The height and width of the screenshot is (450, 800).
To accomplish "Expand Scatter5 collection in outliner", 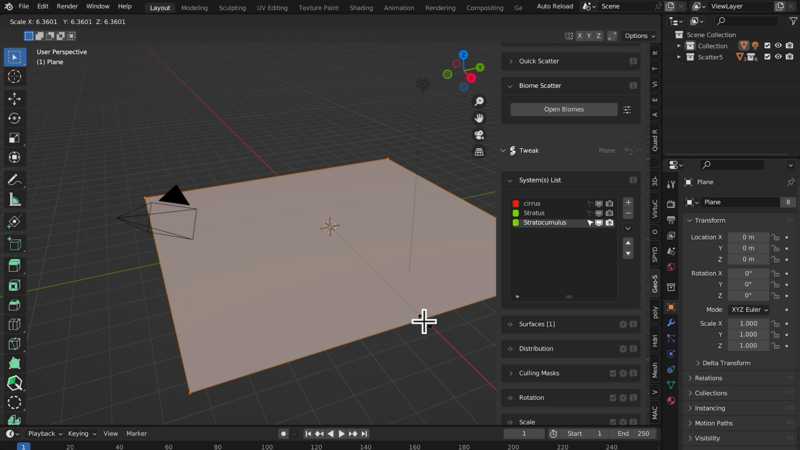I will 679,57.
